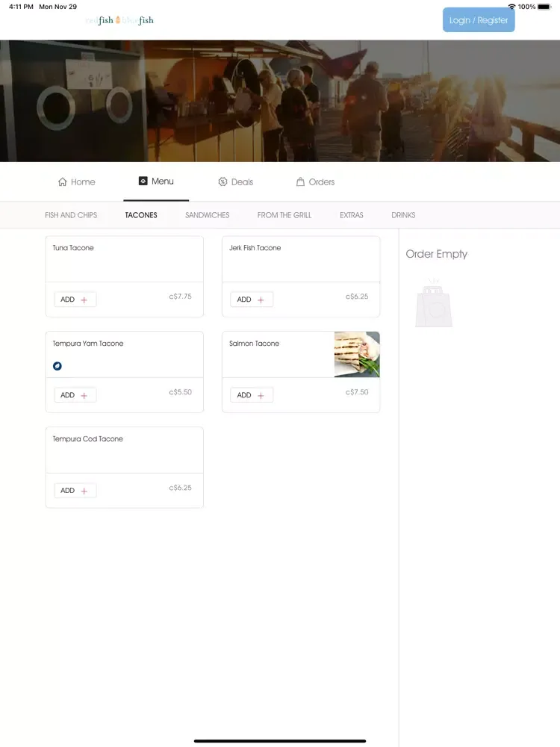Click the Orders shopping bag icon

tap(300, 182)
